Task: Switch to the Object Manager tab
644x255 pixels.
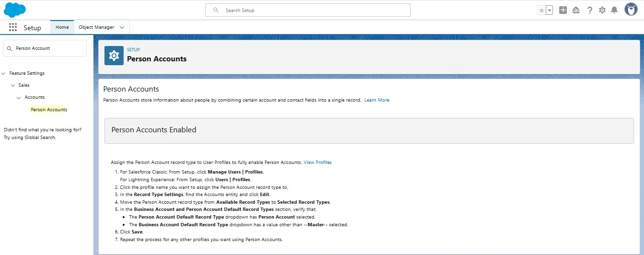Action: (96, 27)
